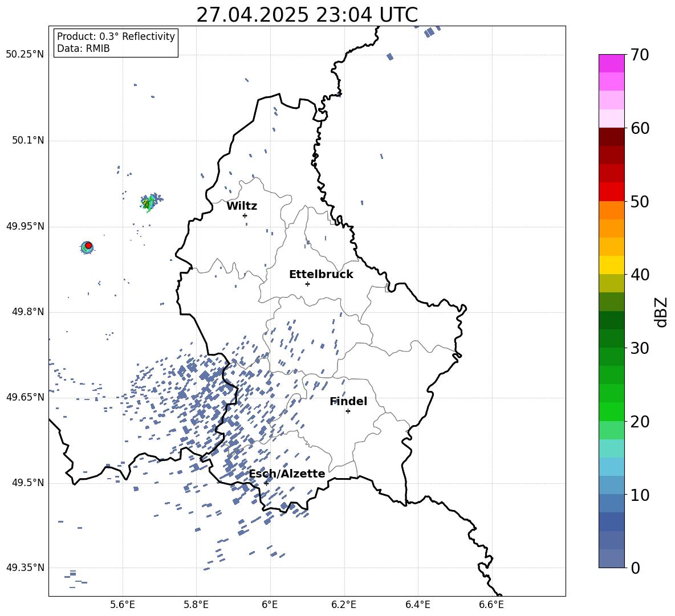Pick the magenta swatch at top of colorbar
This screenshot has height=616, width=675.
coord(611,63)
